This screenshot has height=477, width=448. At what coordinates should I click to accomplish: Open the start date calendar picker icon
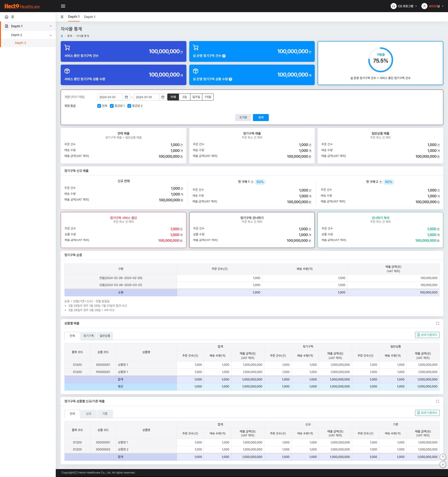pyautogui.click(x=126, y=97)
